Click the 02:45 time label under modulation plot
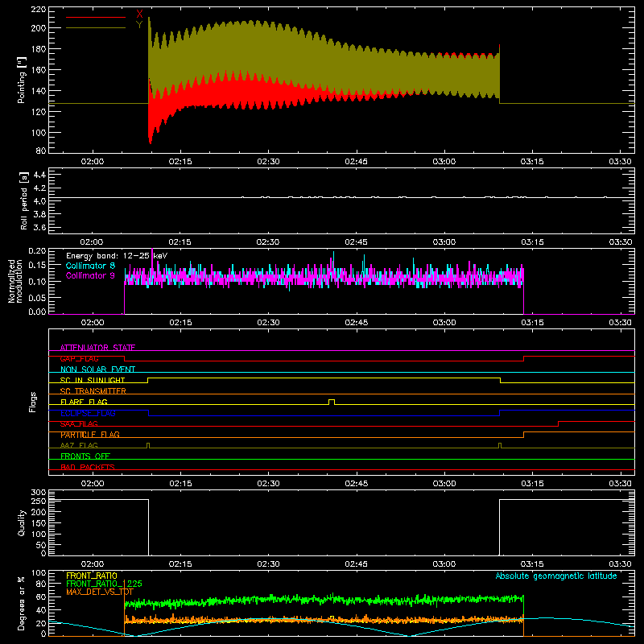644x644 pixels. tap(356, 323)
